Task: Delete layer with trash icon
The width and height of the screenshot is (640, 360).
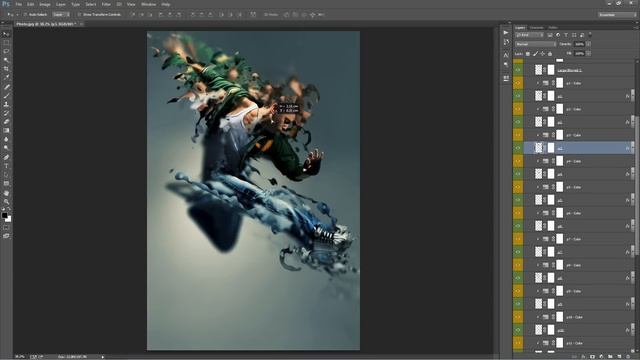Action: [x=628, y=357]
